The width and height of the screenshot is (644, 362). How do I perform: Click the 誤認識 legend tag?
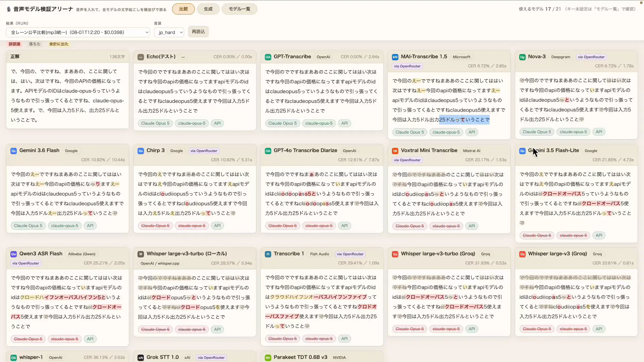click(x=14, y=44)
